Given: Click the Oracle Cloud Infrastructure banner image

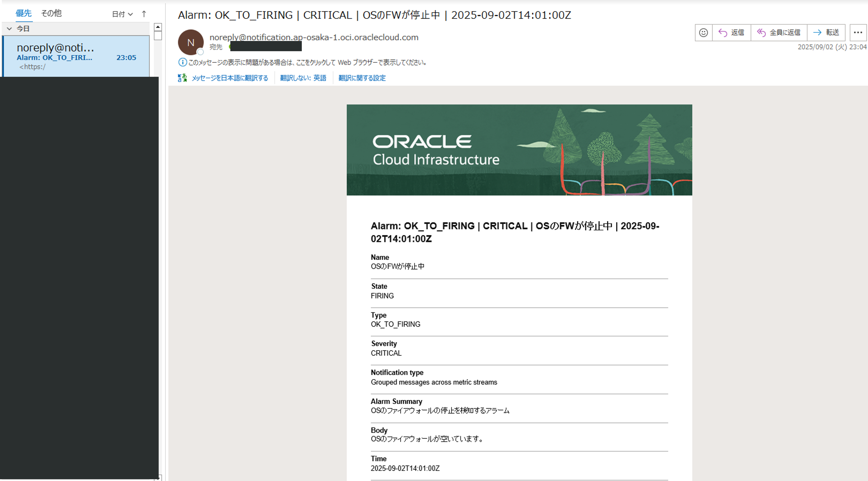Looking at the screenshot, I should pos(519,150).
